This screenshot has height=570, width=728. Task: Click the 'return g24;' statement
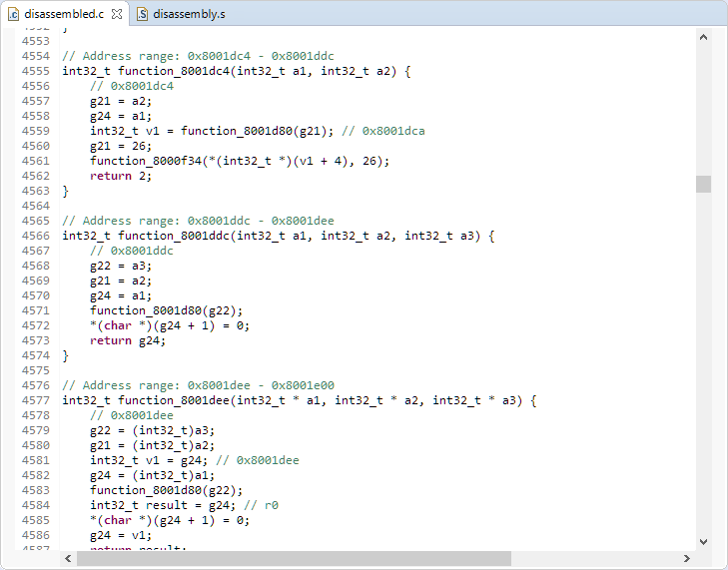(x=128, y=340)
